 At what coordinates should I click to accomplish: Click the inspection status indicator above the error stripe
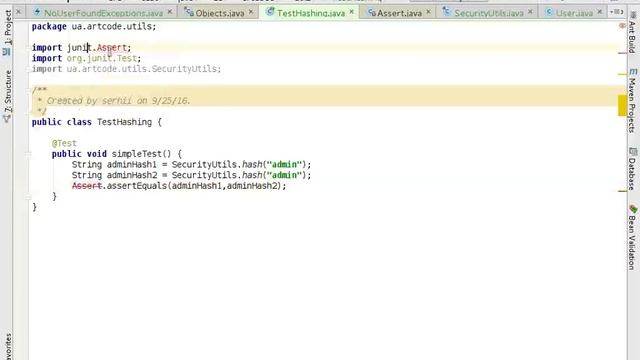[x=622, y=26]
